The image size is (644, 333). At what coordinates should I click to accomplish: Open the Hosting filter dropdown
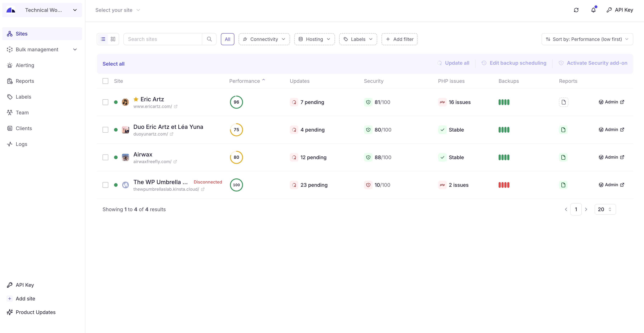click(314, 39)
